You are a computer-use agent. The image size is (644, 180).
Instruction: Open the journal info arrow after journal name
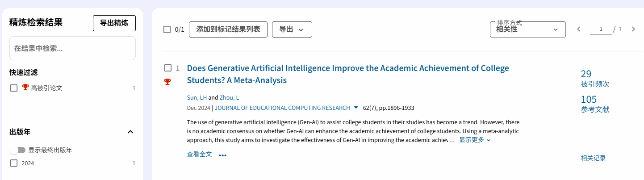pyautogui.click(x=356, y=108)
